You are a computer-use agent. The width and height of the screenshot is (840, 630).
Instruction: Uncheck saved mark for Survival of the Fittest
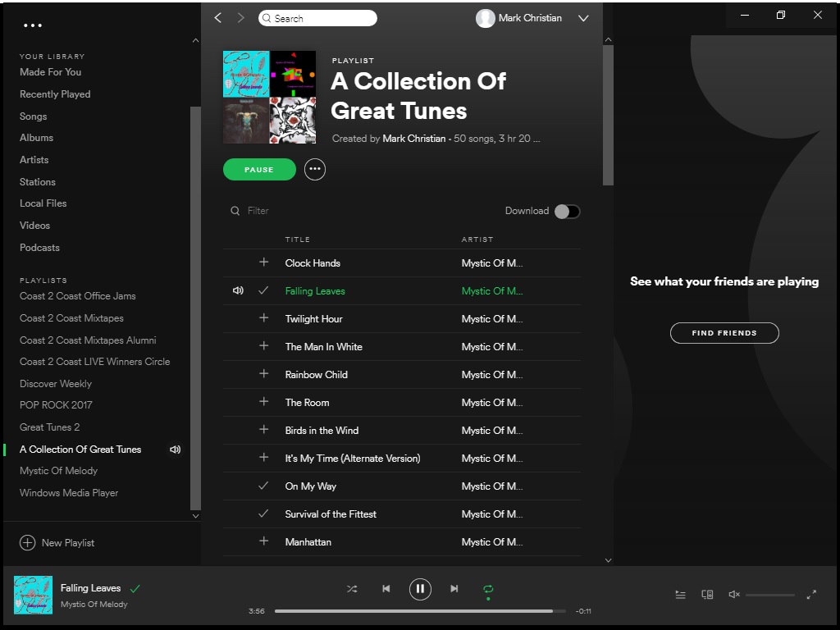(263, 514)
